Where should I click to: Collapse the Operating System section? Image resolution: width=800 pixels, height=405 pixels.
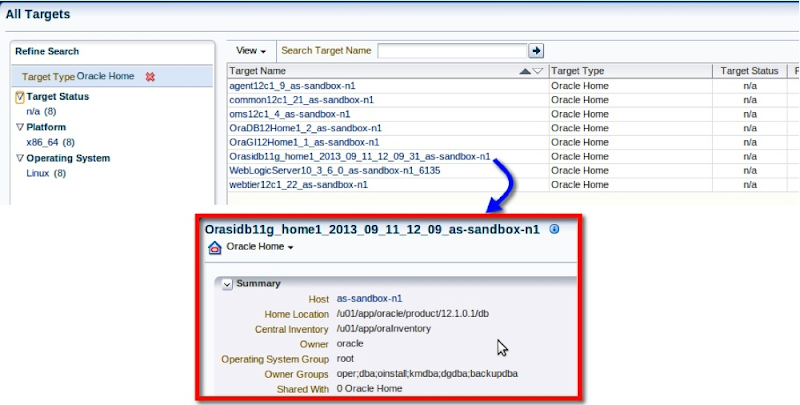coord(20,158)
